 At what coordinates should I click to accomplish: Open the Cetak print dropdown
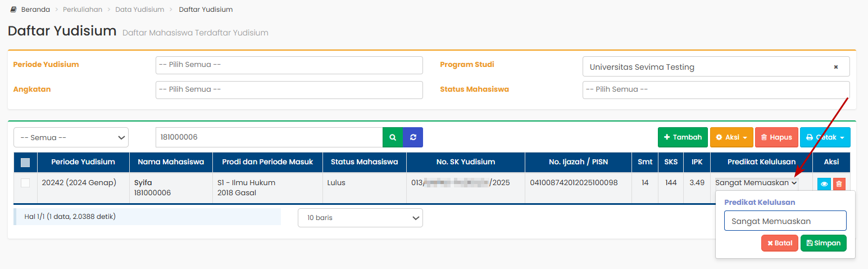pyautogui.click(x=825, y=137)
